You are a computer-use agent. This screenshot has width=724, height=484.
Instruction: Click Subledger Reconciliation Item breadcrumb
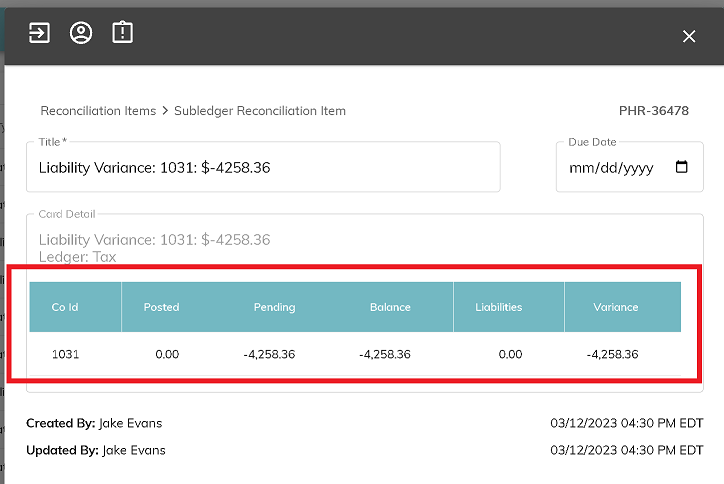260,111
